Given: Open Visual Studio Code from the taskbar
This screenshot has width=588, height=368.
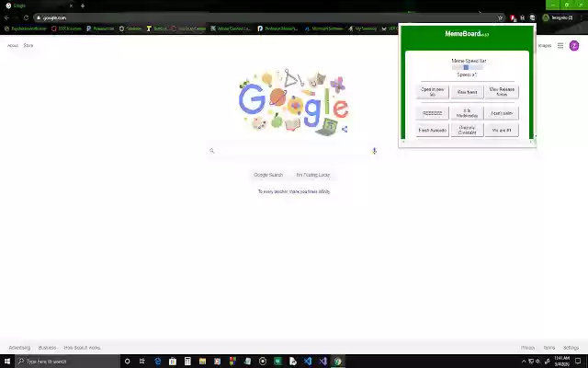Looking at the screenshot, I should 308,362.
